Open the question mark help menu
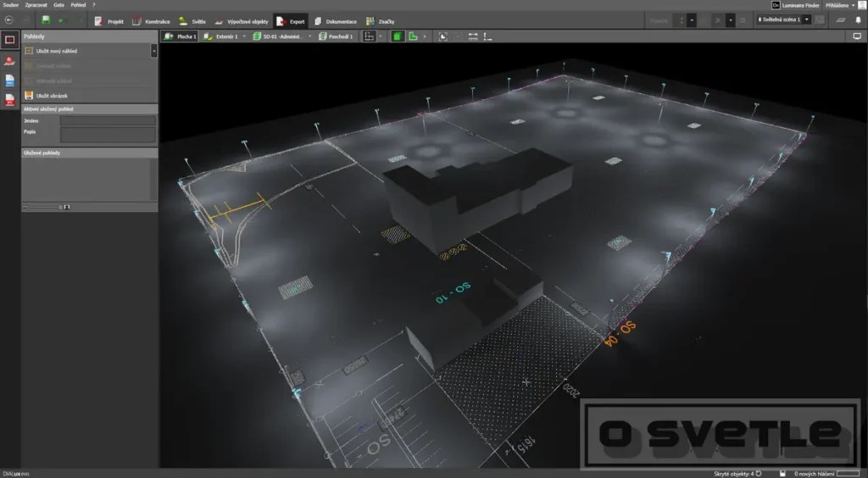Viewport: 868px width, 478px height. point(93,5)
